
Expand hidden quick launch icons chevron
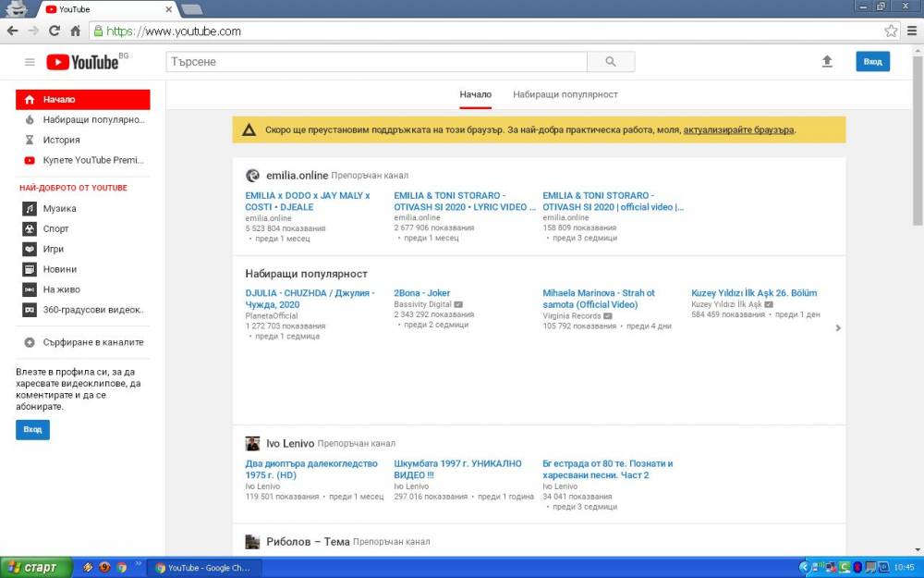coord(139,564)
